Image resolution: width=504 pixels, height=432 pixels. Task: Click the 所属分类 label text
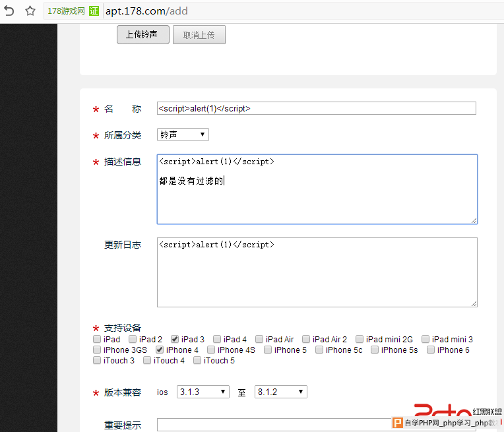123,135
